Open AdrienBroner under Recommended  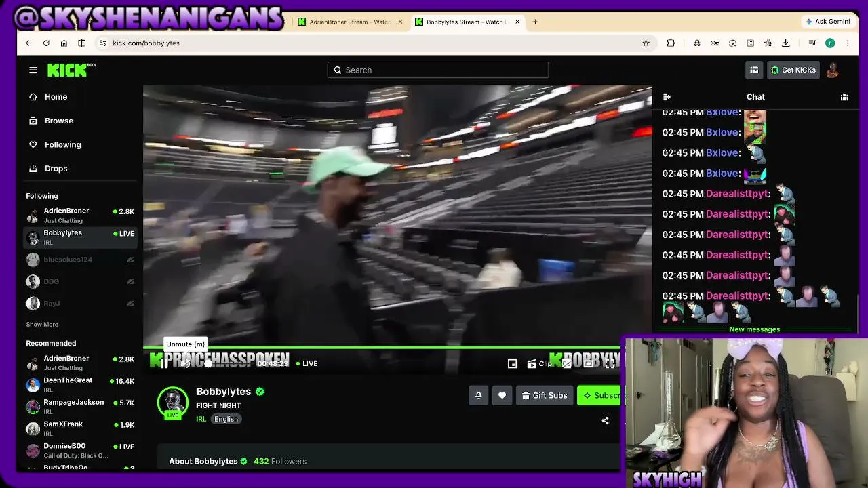[x=80, y=363]
